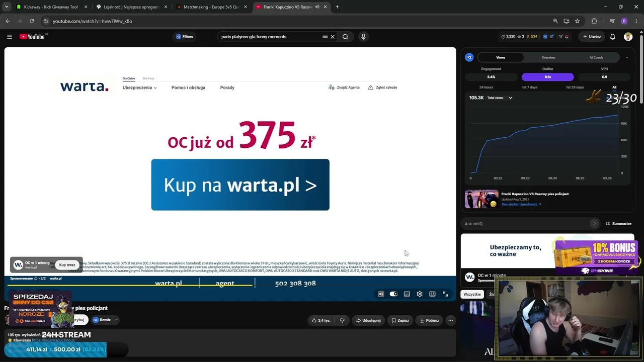The image size is (644, 362).
Task: Open vidIQ Filters button
Action: pyautogui.click(x=185, y=37)
